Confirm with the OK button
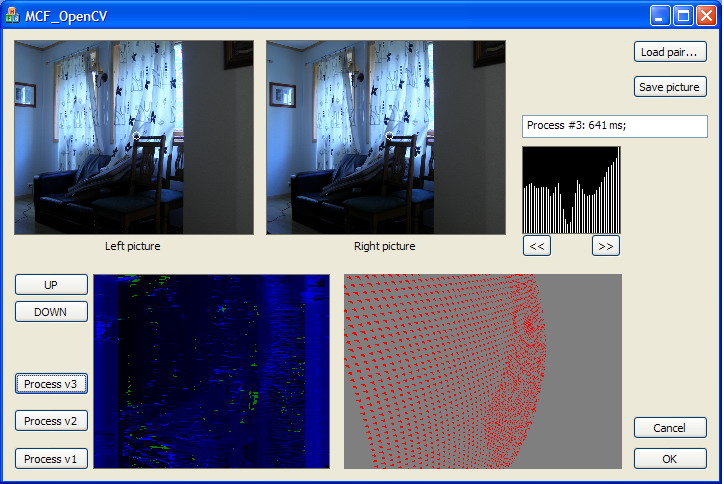The height and width of the screenshot is (484, 724). pyautogui.click(x=670, y=459)
